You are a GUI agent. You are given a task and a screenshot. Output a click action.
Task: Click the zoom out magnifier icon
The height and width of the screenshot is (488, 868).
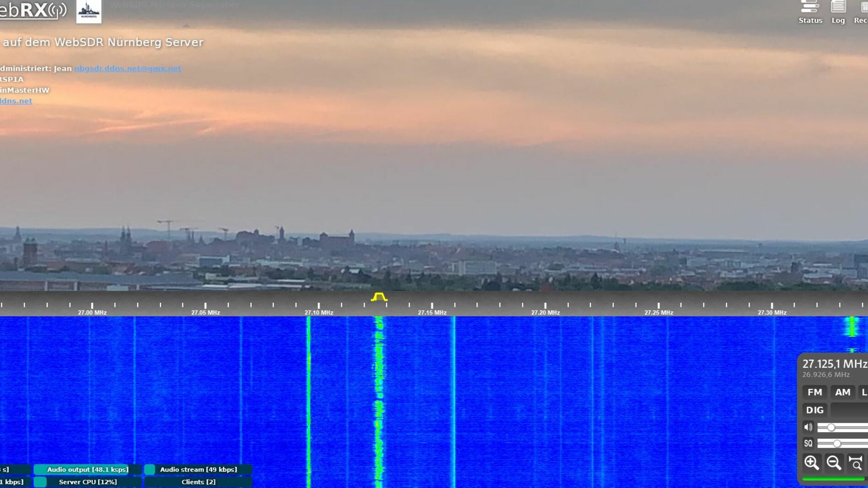point(834,462)
